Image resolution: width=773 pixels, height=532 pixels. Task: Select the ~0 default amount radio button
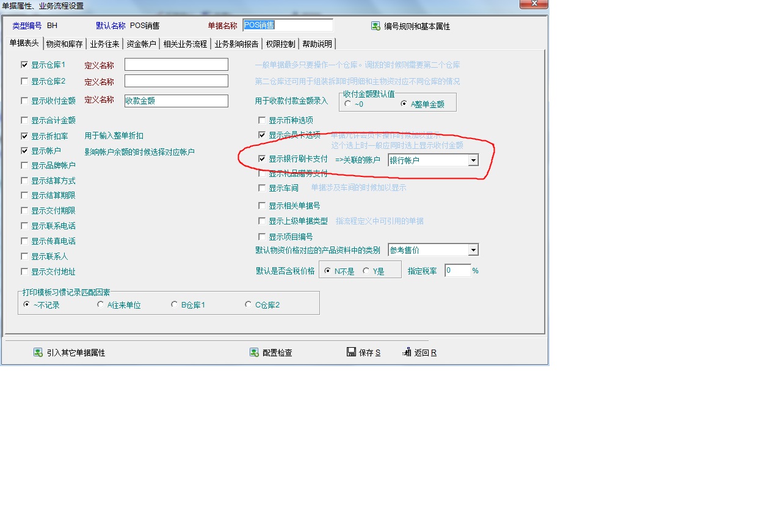pos(348,104)
